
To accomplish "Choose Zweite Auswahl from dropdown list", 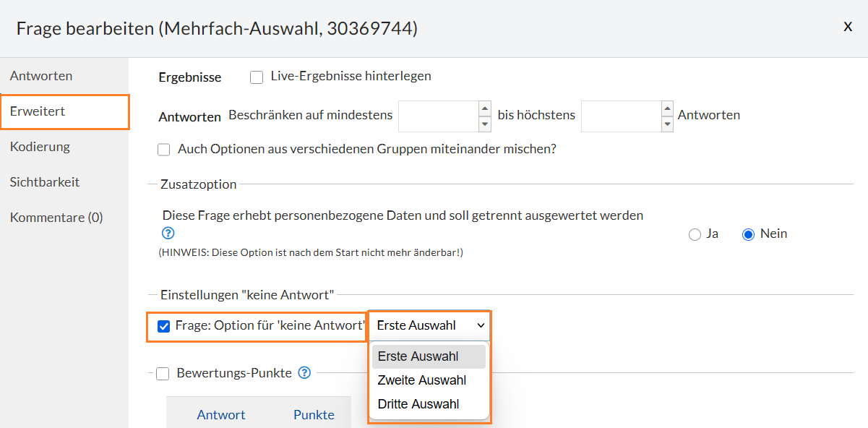I will point(421,380).
